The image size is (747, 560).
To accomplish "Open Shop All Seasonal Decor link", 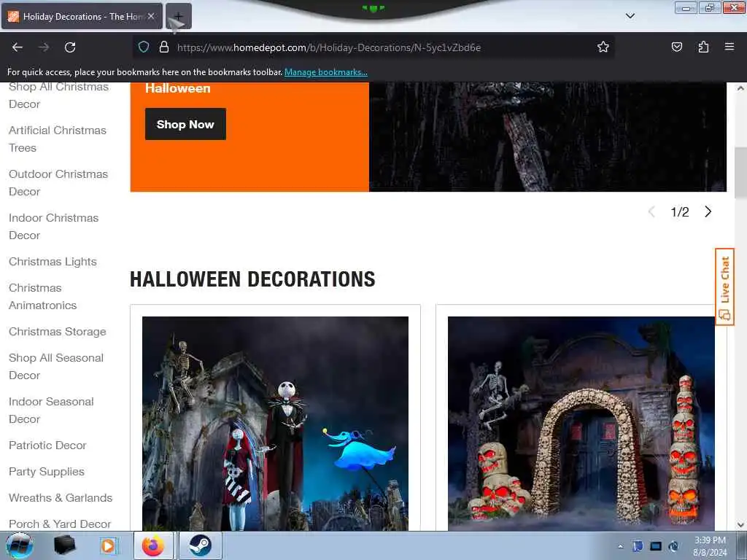I will 56,367.
